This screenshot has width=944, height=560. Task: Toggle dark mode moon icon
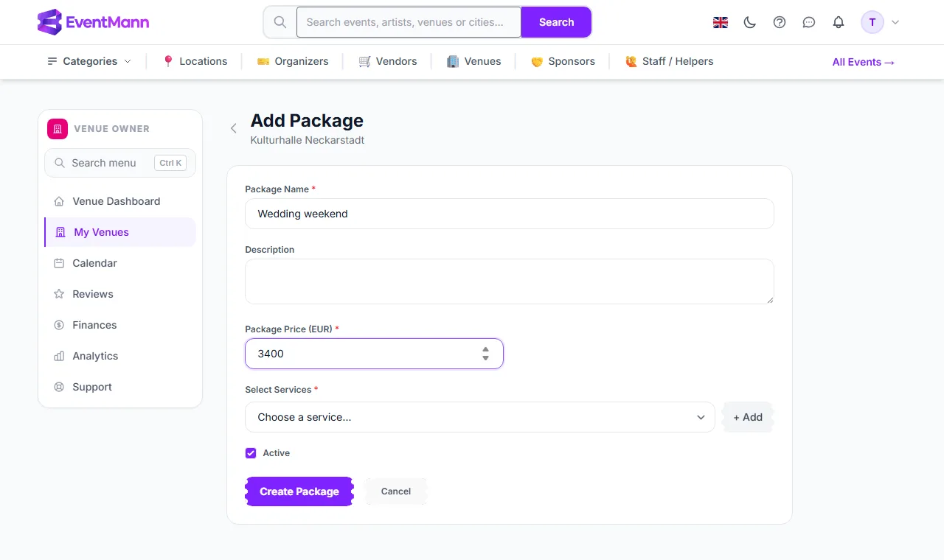tap(750, 22)
